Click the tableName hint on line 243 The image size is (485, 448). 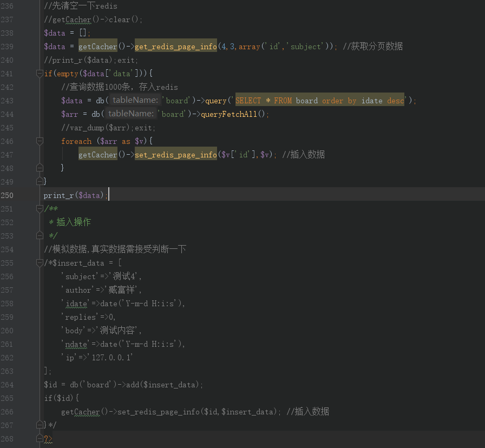tap(135, 100)
